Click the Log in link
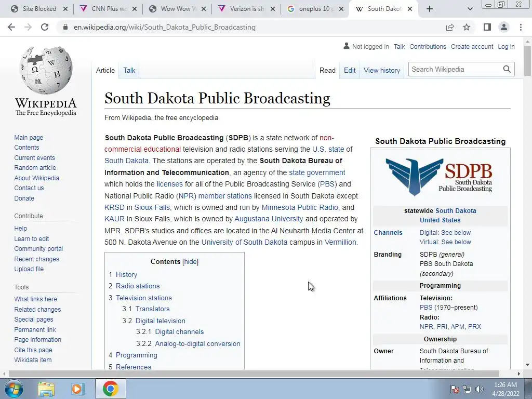The width and height of the screenshot is (532, 399). 506,46
